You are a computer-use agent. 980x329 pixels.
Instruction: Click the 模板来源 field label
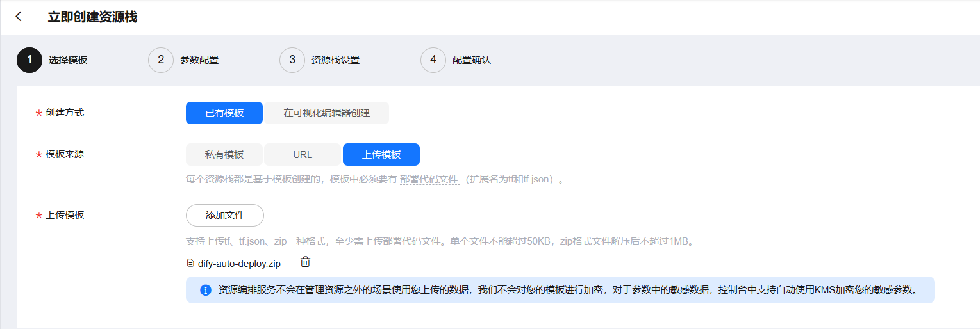65,154
